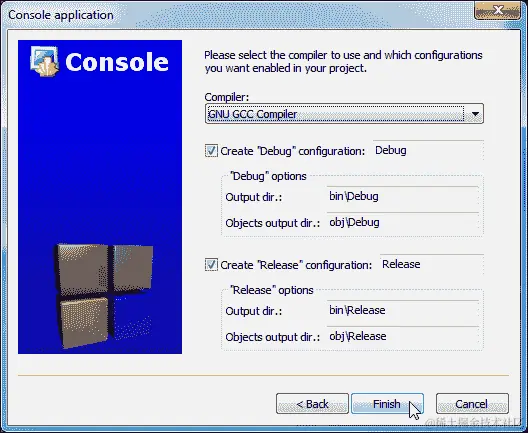The width and height of the screenshot is (528, 433).
Task: Edit the Debug configuration name field
Action: point(428,150)
